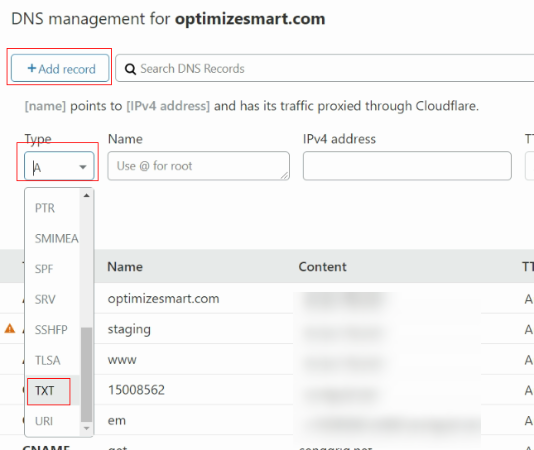This screenshot has height=450, width=534.
Task: Click the optimizesmart.com record name
Action: point(163,299)
